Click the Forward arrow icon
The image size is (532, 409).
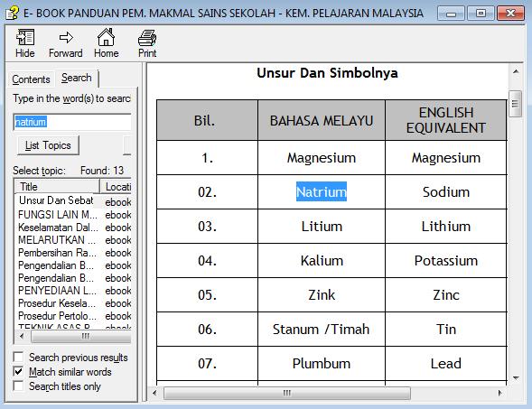[x=66, y=37]
